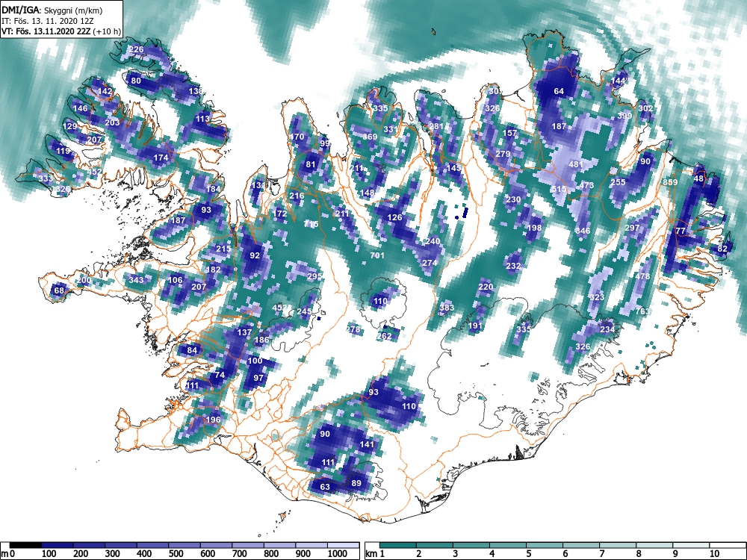The width and height of the screenshot is (747, 560).
Task: Click visibility value 473 on the map
Action: (586, 184)
